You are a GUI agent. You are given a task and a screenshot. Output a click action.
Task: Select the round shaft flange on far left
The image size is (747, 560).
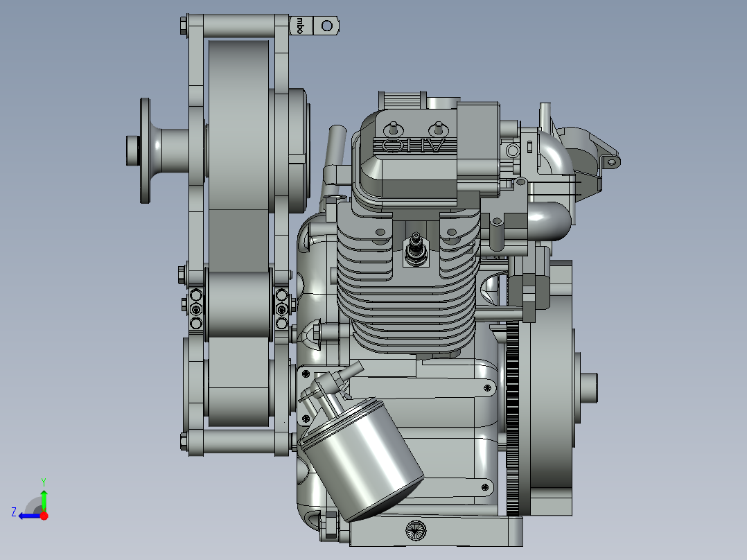(145, 150)
